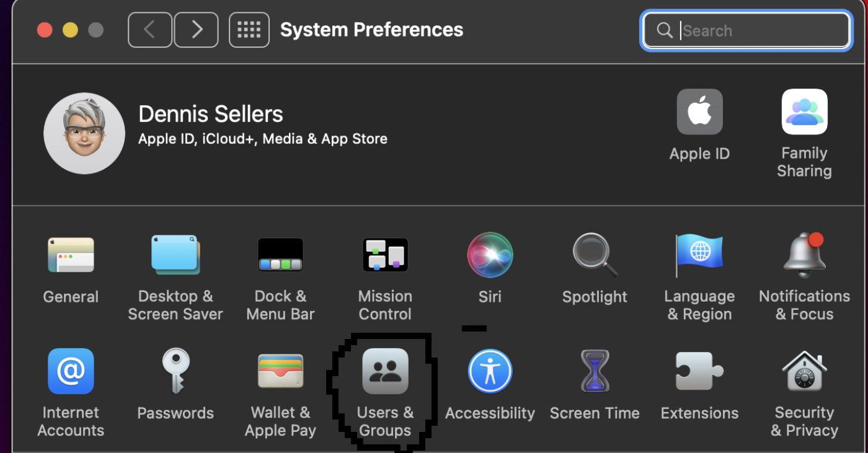The width and height of the screenshot is (868, 453).
Task: Open the Passwords pane
Action: [175, 371]
